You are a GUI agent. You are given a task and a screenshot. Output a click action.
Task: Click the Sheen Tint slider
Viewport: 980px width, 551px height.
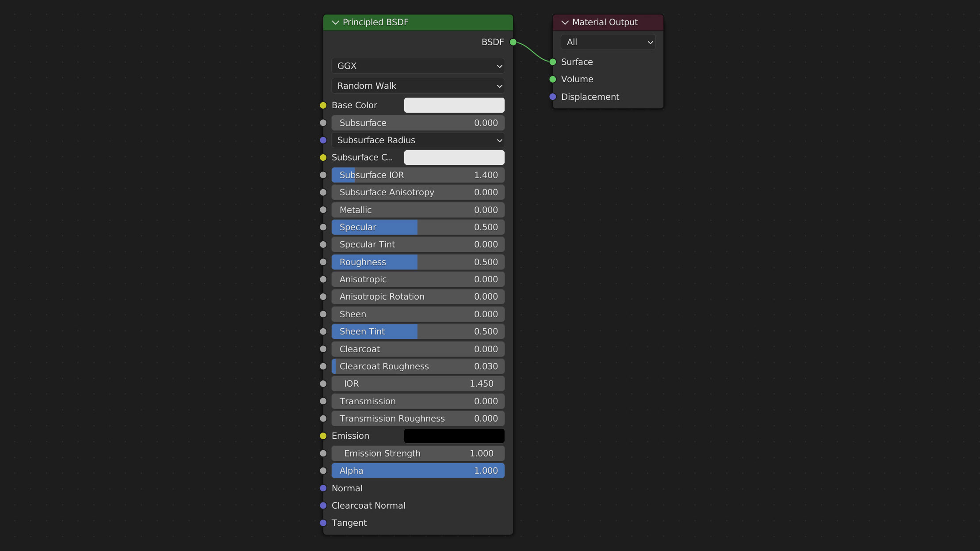[x=418, y=331]
